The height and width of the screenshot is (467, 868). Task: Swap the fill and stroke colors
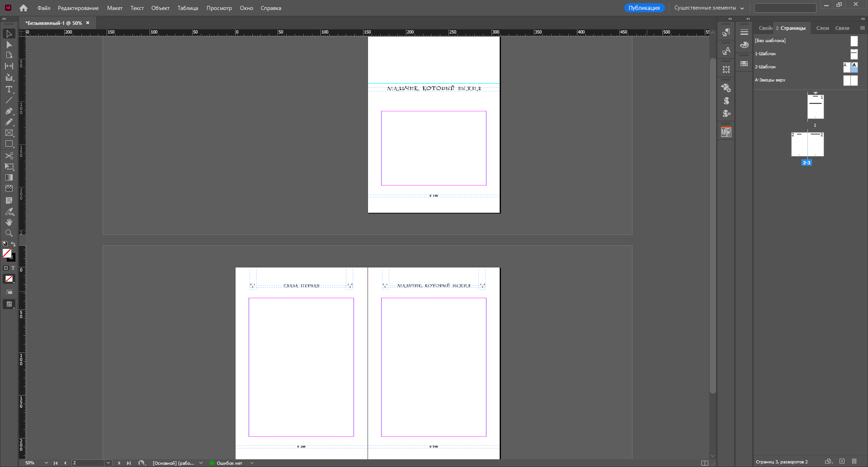pos(13,244)
